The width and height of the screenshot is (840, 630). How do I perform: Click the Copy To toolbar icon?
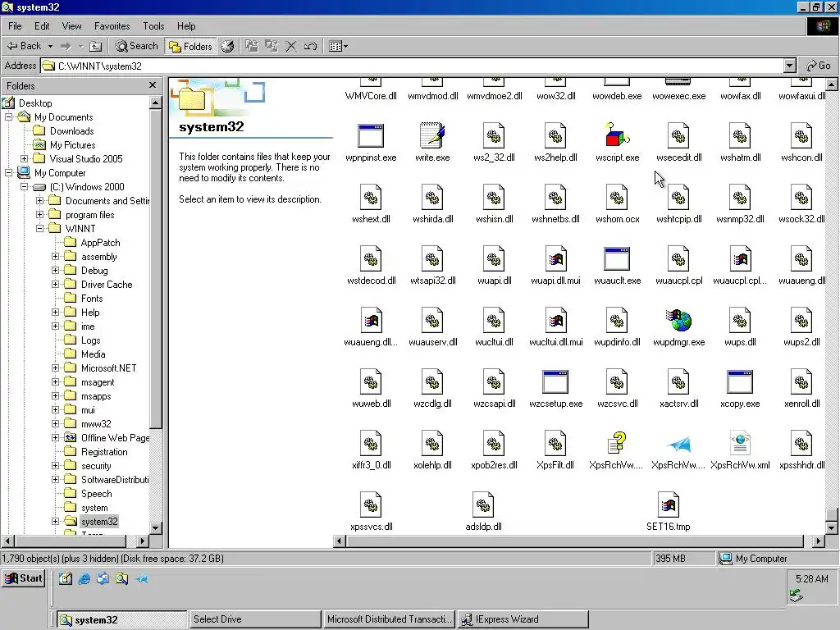[272, 46]
